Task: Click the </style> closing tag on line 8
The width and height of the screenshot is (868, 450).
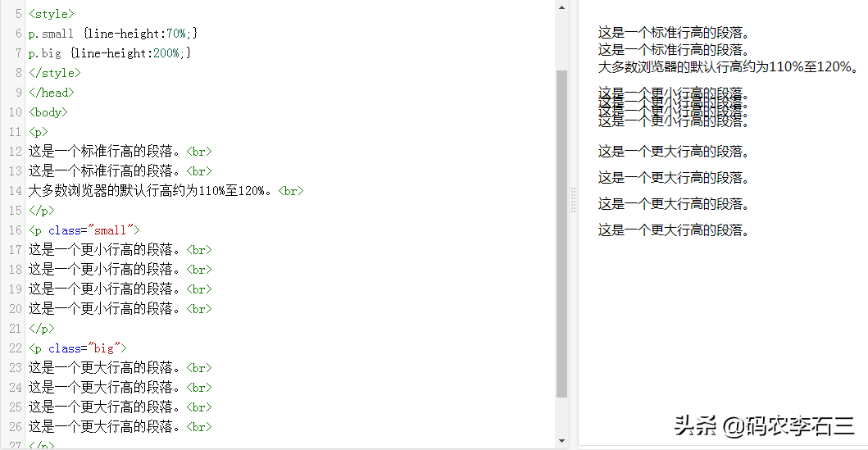Action: [55, 73]
